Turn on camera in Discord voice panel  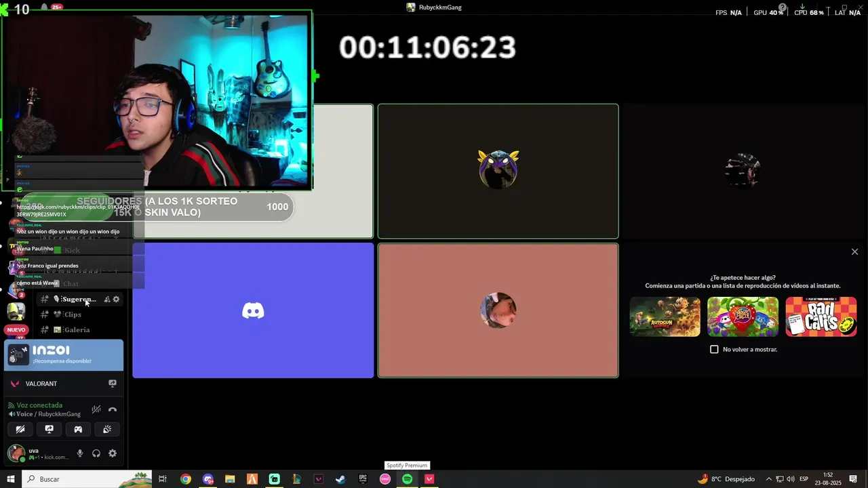[x=20, y=429]
